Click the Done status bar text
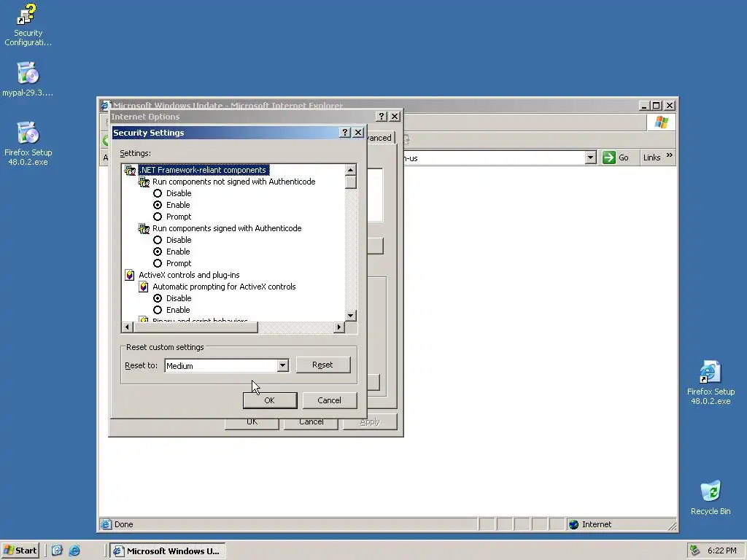This screenshot has width=747, height=560. 123,524
